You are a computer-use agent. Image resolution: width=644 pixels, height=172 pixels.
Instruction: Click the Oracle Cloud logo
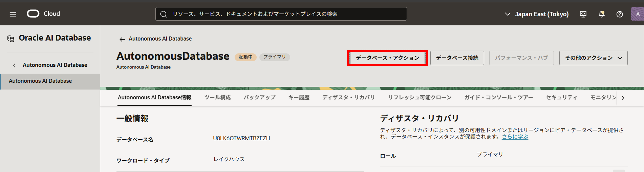point(33,14)
